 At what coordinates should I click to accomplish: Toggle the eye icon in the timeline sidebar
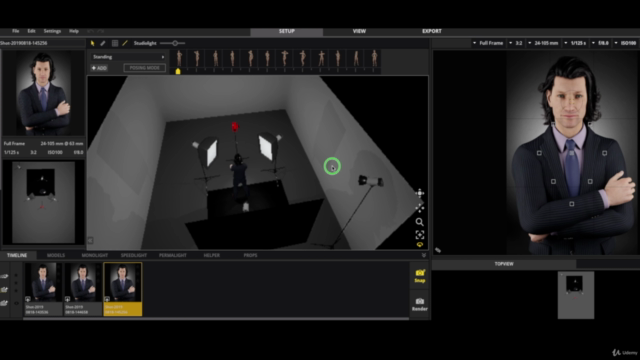16,303
